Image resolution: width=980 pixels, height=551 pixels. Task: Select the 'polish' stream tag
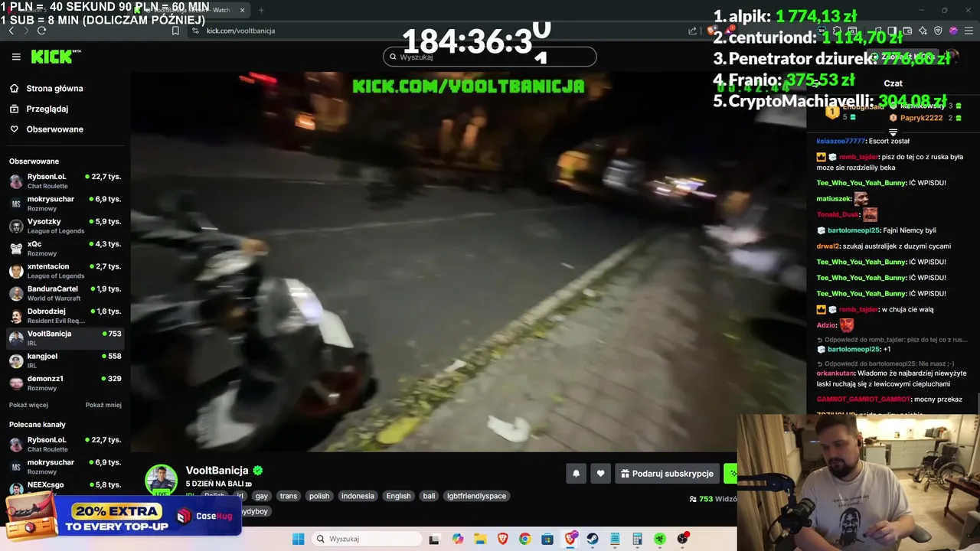click(319, 496)
